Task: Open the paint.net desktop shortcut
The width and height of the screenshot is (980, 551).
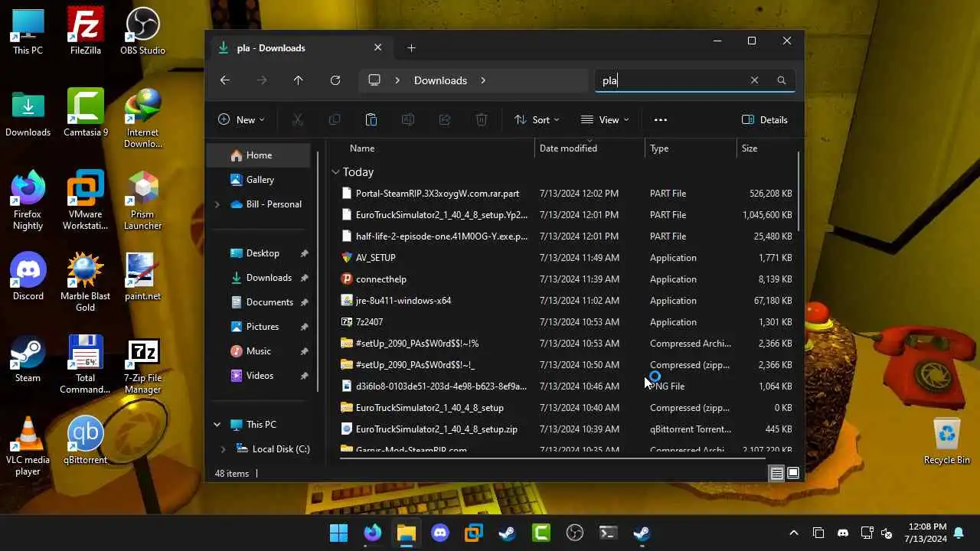Action: pyautogui.click(x=142, y=276)
